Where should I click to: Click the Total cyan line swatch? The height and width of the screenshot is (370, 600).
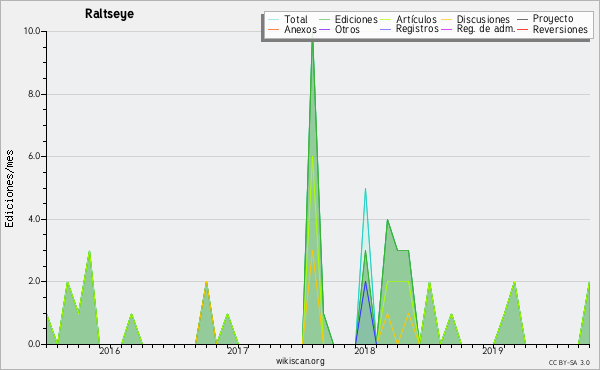click(x=274, y=20)
